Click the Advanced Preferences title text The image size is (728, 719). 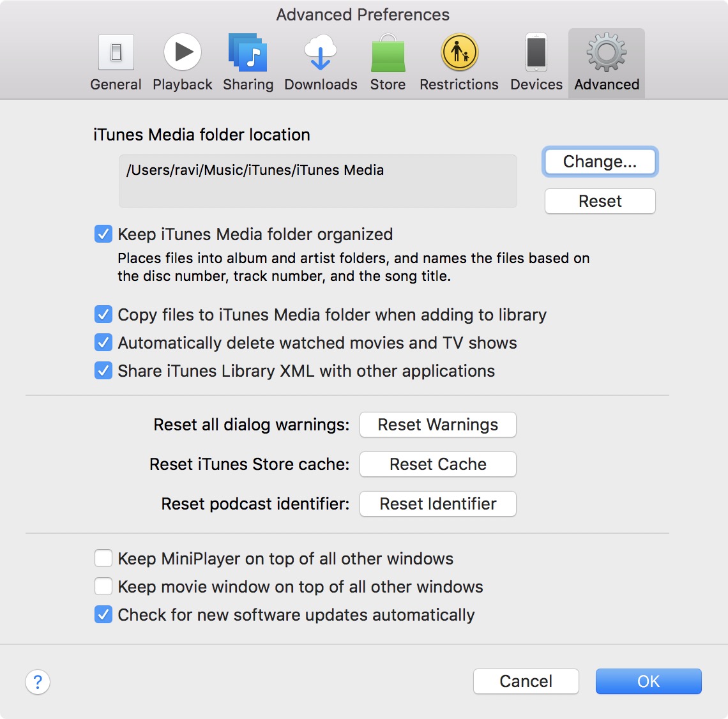(363, 15)
